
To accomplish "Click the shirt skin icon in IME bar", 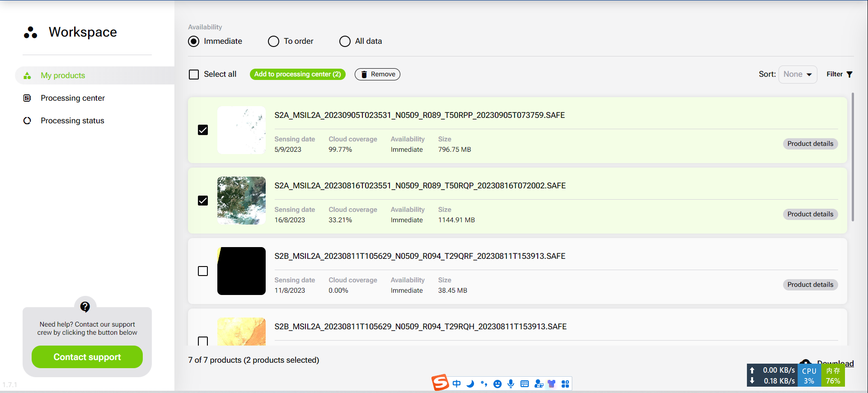I will [x=552, y=384].
